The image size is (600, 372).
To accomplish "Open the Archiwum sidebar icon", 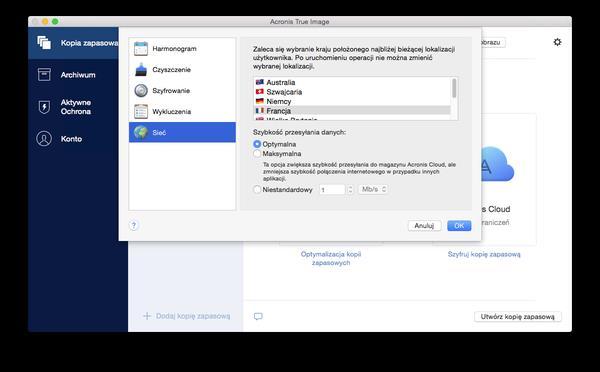I will pyautogui.click(x=44, y=75).
